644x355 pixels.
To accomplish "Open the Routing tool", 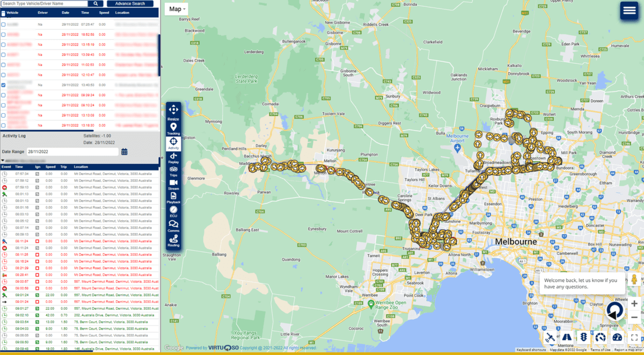I will pos(173,240).
